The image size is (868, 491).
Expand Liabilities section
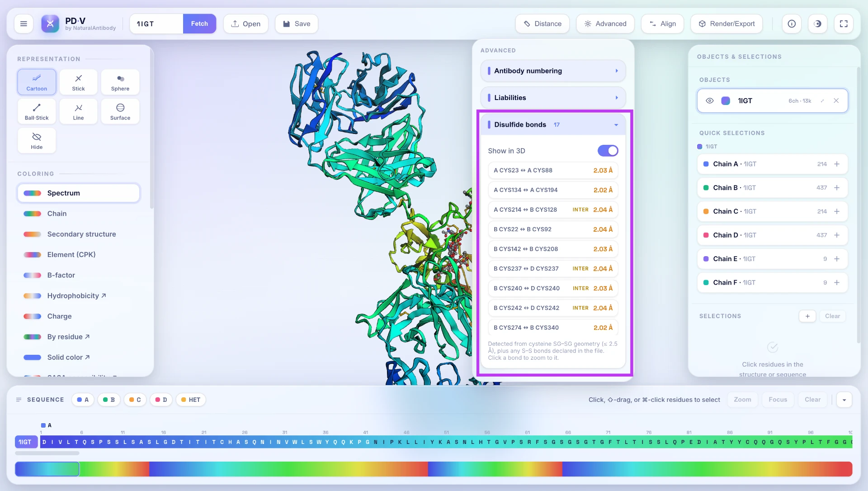coord(553,97)
